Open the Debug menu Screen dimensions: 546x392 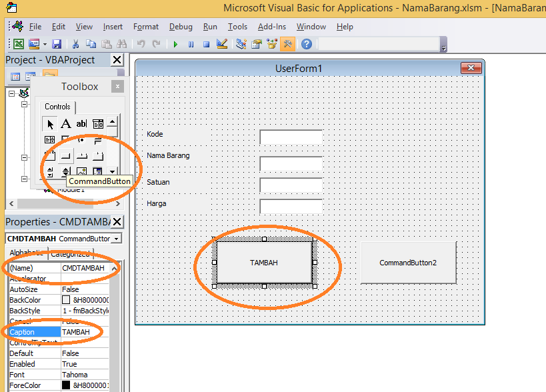click(x=180, y=27)
